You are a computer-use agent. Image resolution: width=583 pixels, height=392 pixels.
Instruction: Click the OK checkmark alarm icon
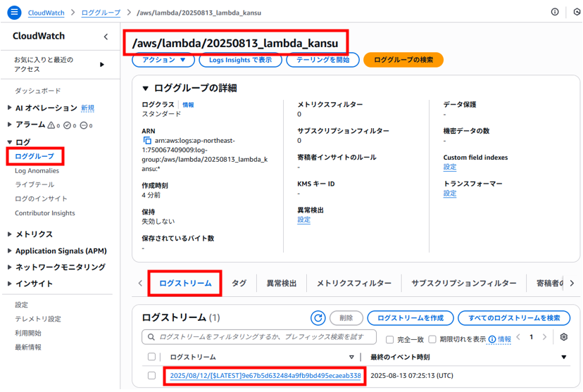tap(68, 125)
